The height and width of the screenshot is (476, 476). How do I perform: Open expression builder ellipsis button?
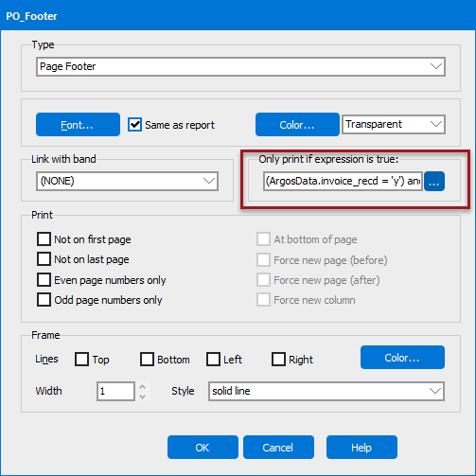[x=434, y=182]
